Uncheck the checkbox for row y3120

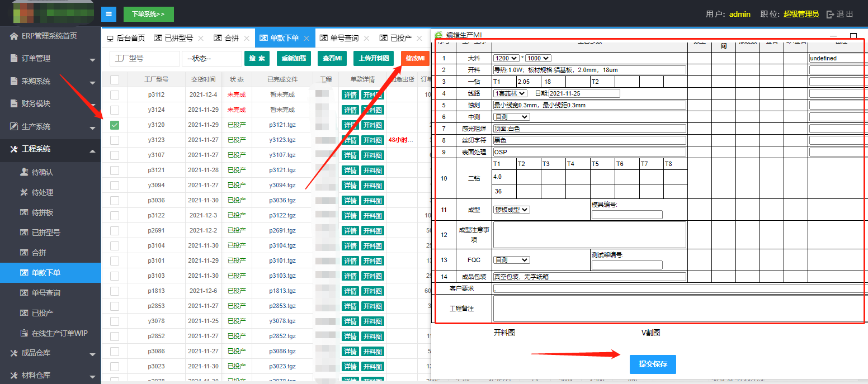pos(115,125)
